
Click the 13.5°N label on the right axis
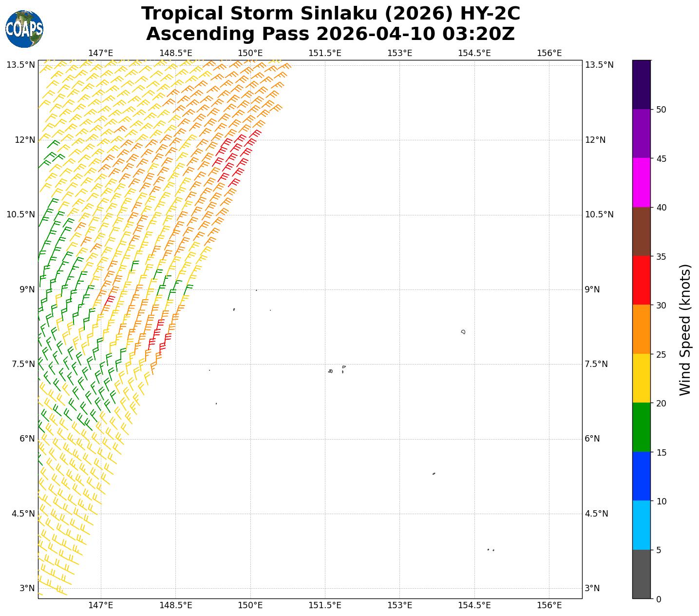[x=599, y=65]
